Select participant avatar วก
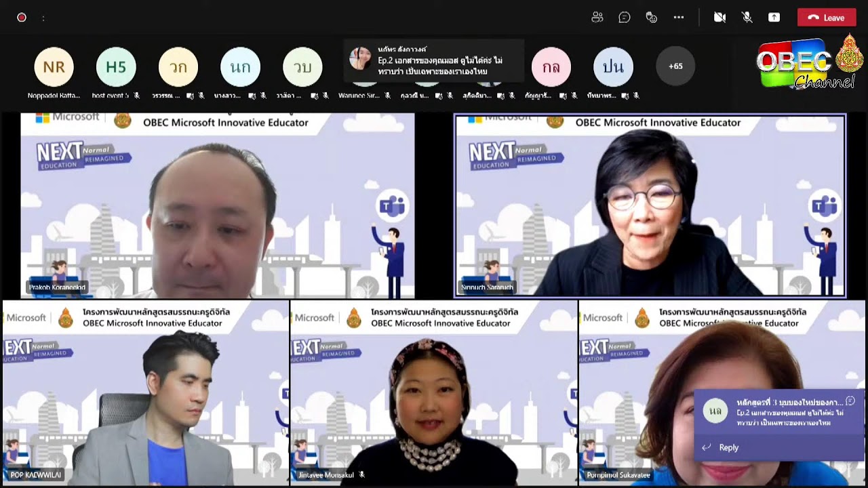The width and height of the screenshot is (868, 488). click(178, 66)
